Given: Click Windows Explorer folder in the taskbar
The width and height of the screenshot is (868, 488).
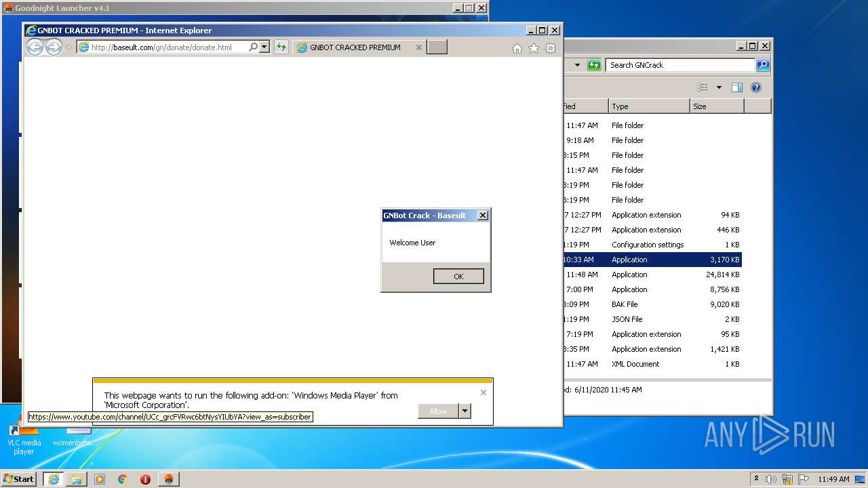Looking at the screenshot, I should coord(77,479).
